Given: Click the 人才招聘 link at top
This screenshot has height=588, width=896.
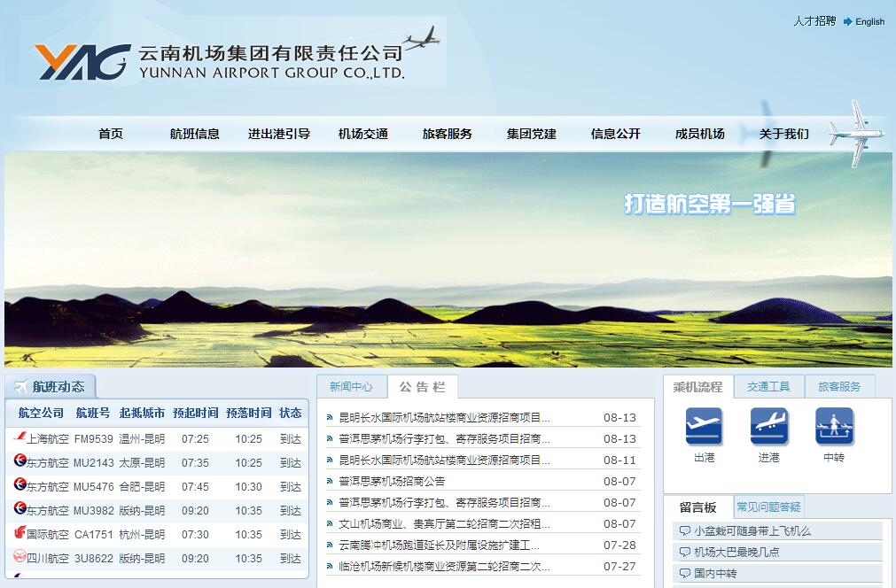Looking at the screenshot, I should (814, 21).
